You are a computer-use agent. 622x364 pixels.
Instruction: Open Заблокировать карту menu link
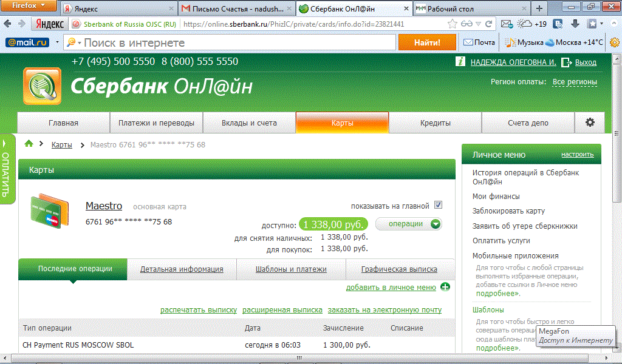[508, 211]
